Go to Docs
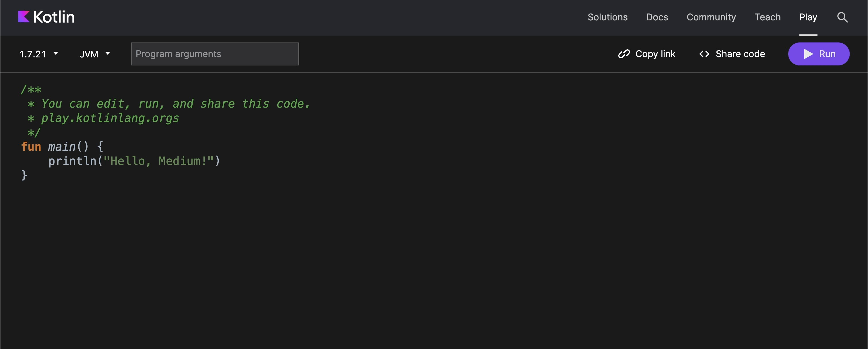 (657, 17)
